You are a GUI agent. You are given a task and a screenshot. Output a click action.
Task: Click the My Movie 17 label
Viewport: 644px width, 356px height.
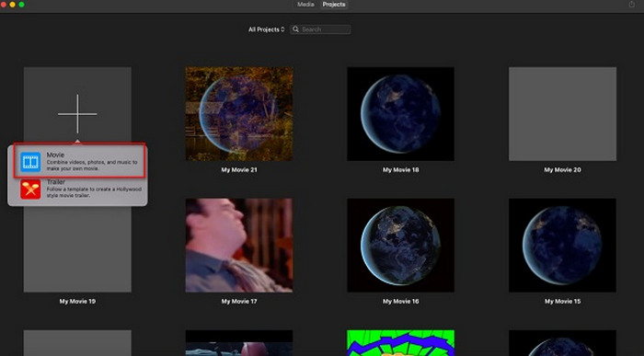[x=239, y=301]
